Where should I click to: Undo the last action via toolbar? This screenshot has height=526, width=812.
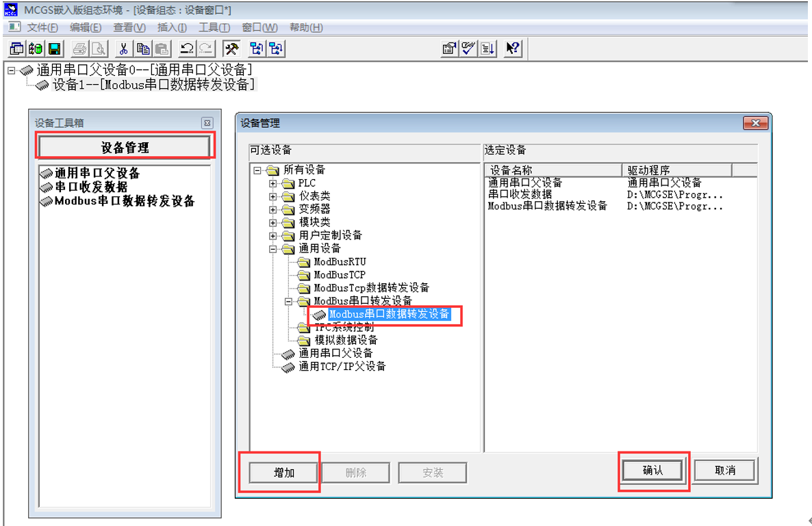click(x=186, y=49)
